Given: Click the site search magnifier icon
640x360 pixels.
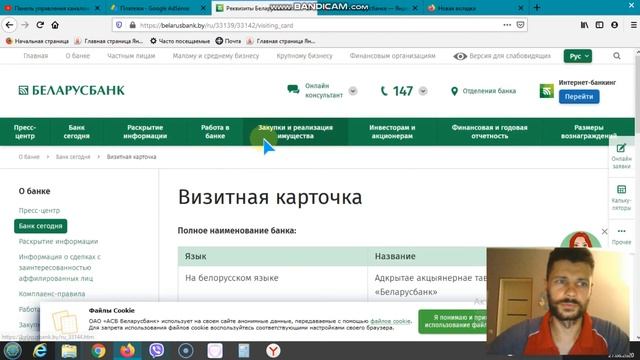Looking at the screenshot, I should (x=617, y=56).
